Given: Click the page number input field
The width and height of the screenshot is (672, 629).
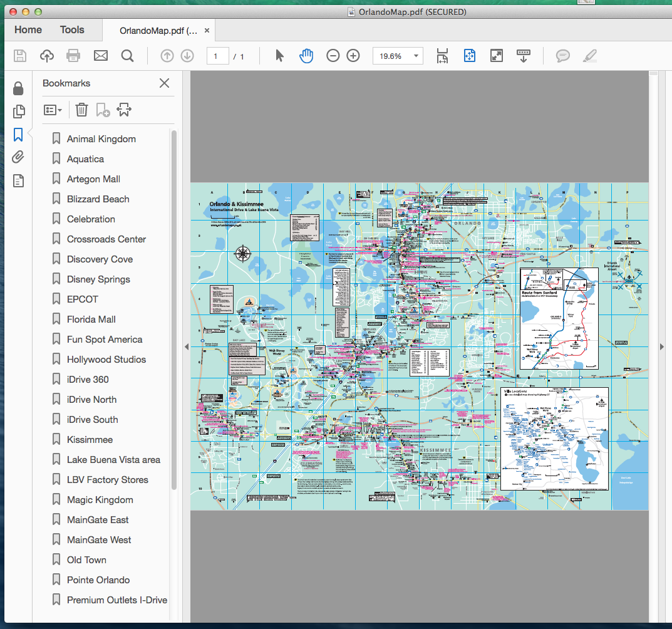Looking at the screenshot, I should coord(217,56).
